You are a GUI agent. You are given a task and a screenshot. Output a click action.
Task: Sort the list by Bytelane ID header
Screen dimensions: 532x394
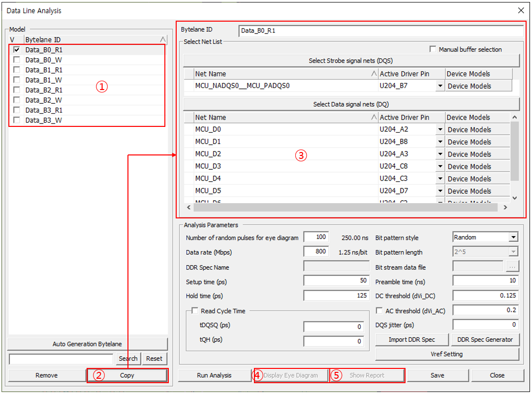[x=94, y=39]
